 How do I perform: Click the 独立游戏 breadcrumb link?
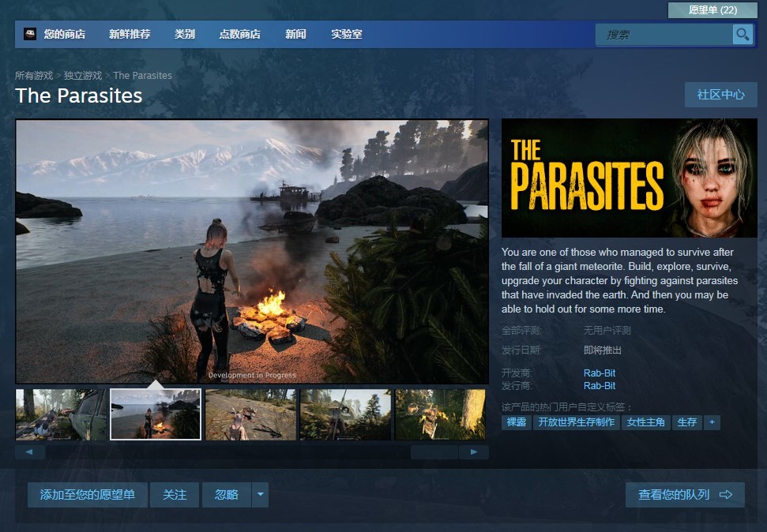pyautogui.click(x=83, y=76)
